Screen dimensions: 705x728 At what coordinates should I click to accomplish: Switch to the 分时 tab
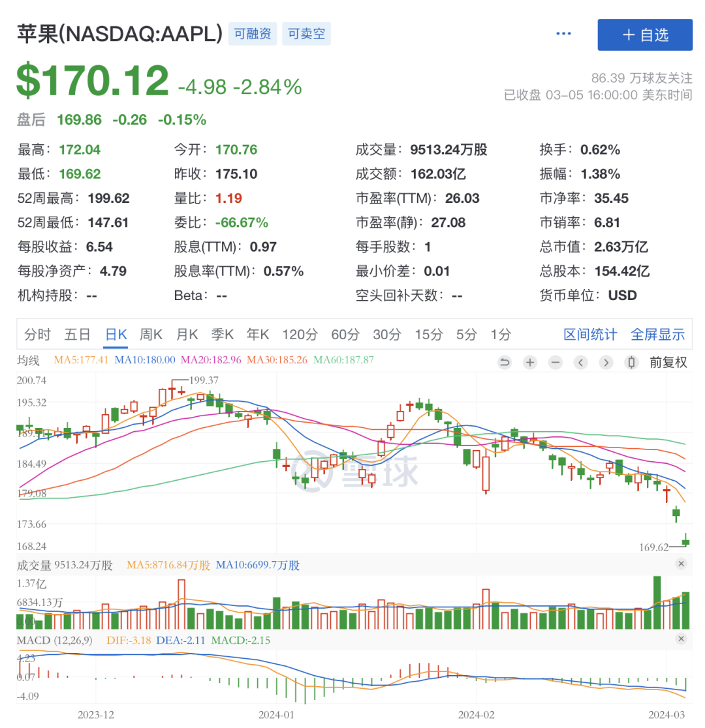click(x=37, y=334)
